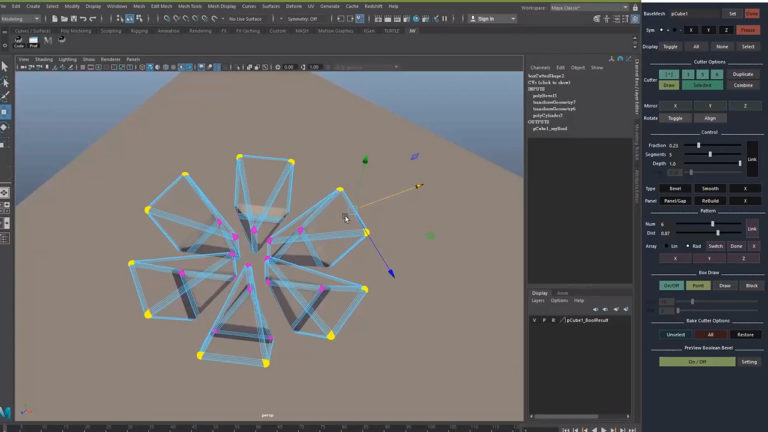Click the blue Z axis manipulator arrow
The height and width of the screenshot is (432, 768).
coord(391,273)
